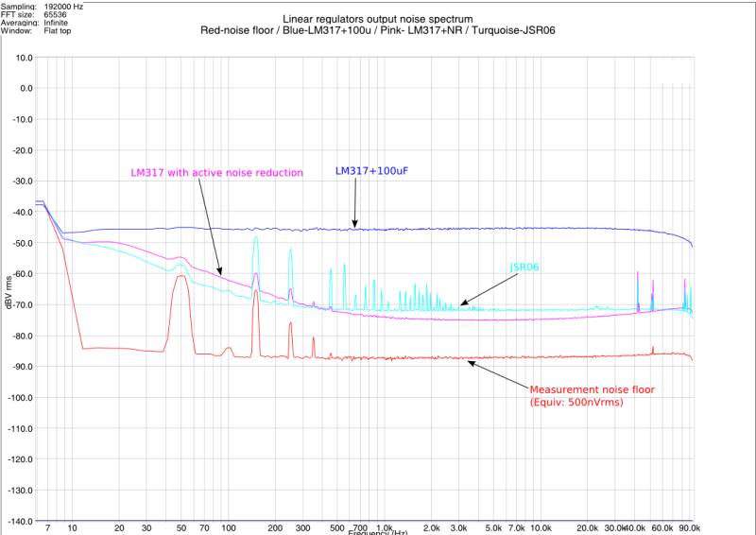Image resolution: width=756 pixels, height=535 pixels.
Task: Click the "-50.0" y-axis tick label
Action: 23,243
